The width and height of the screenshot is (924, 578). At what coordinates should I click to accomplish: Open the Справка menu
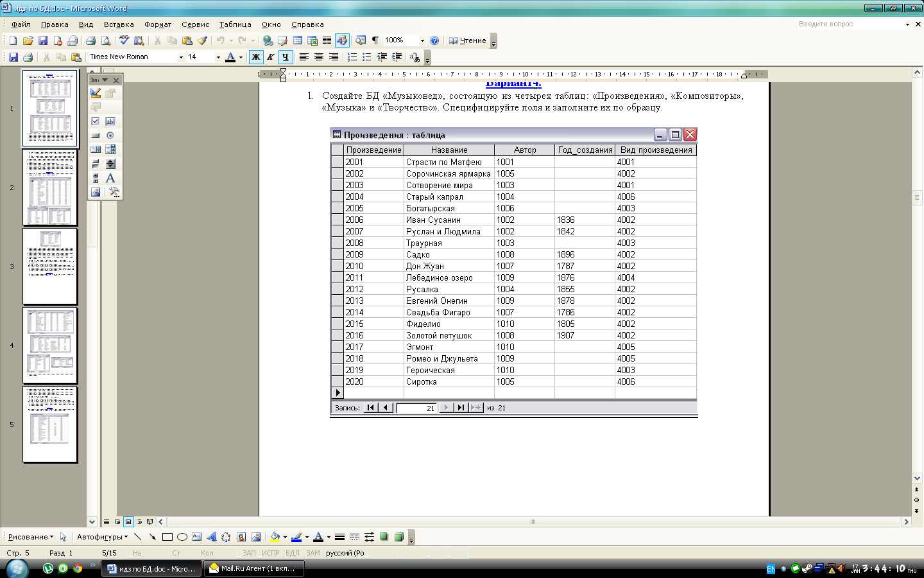[x=307, y=24]
